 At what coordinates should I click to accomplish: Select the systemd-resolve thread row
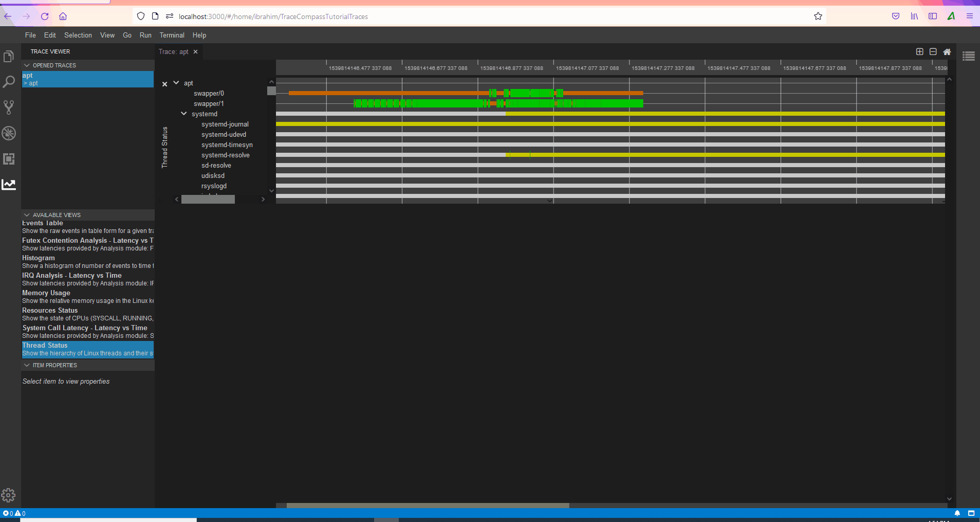(226, 155)
